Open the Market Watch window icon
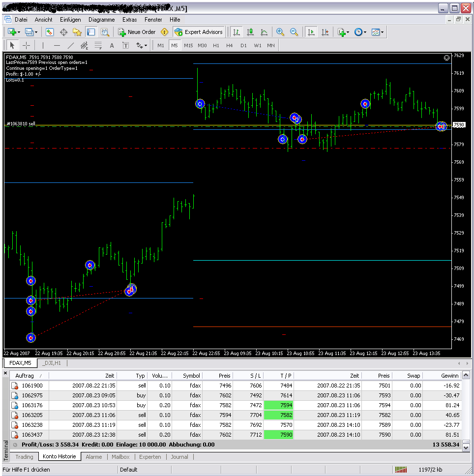This screenshot has width=474, height=476. [x=50, y=32]
